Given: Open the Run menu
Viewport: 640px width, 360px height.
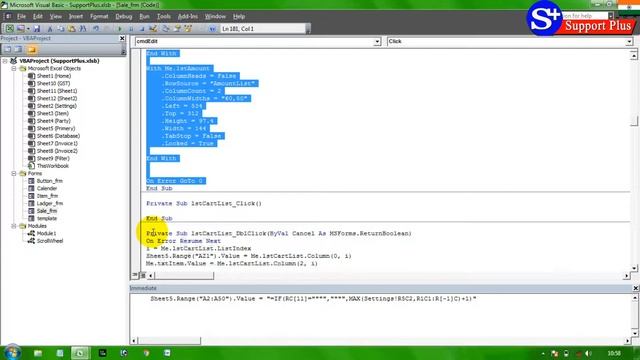Looking at the screenshot, I should (144, 17).
